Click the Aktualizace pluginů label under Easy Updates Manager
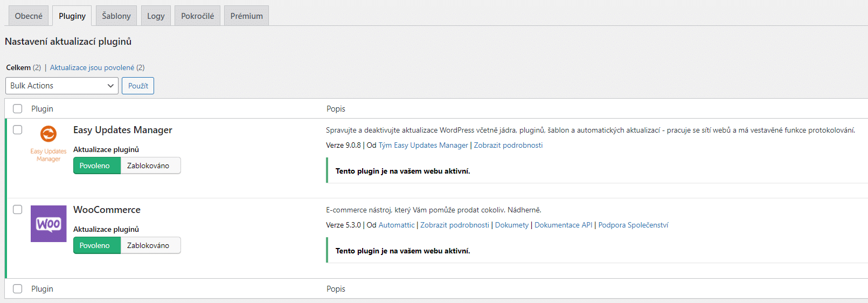This screenshot has height=303, width=868. pos(106,149)
